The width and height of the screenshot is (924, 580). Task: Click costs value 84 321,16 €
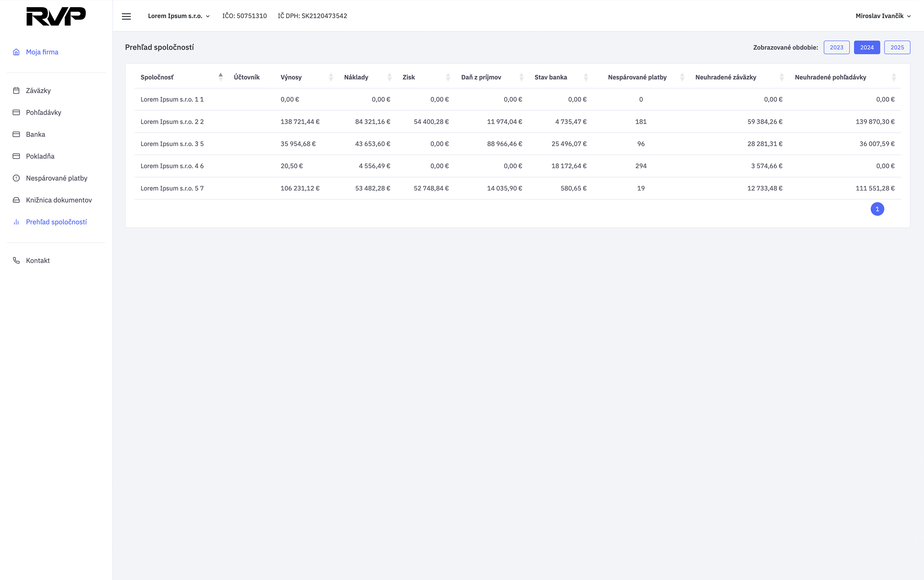coord(373,121)
